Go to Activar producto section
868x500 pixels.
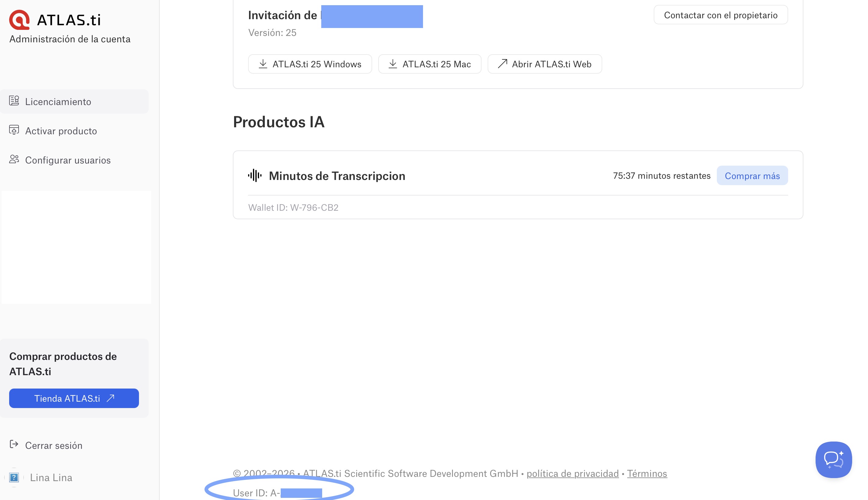[61, 131]
